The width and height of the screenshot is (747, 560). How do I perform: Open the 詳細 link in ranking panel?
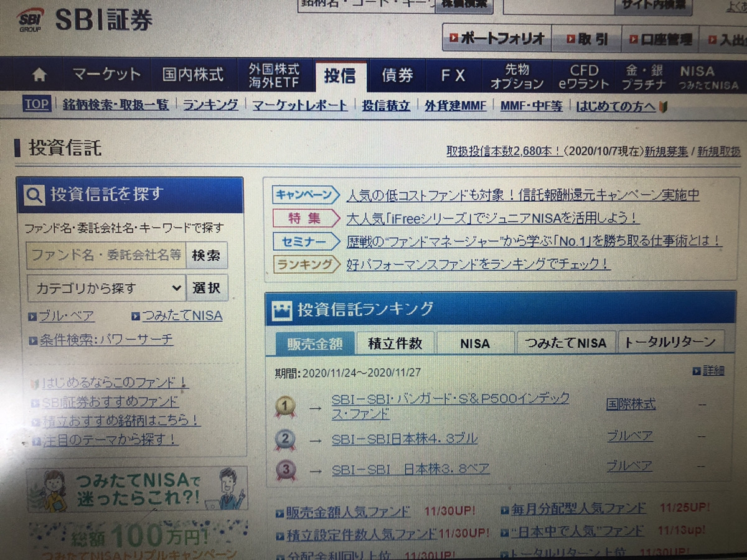click(713, 371)
